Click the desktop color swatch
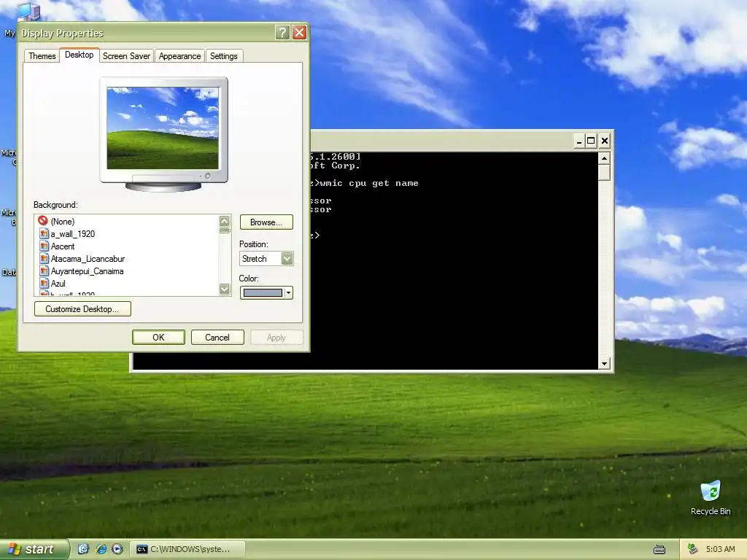Viewport: 747px width, 560px height. pos(263,293)
